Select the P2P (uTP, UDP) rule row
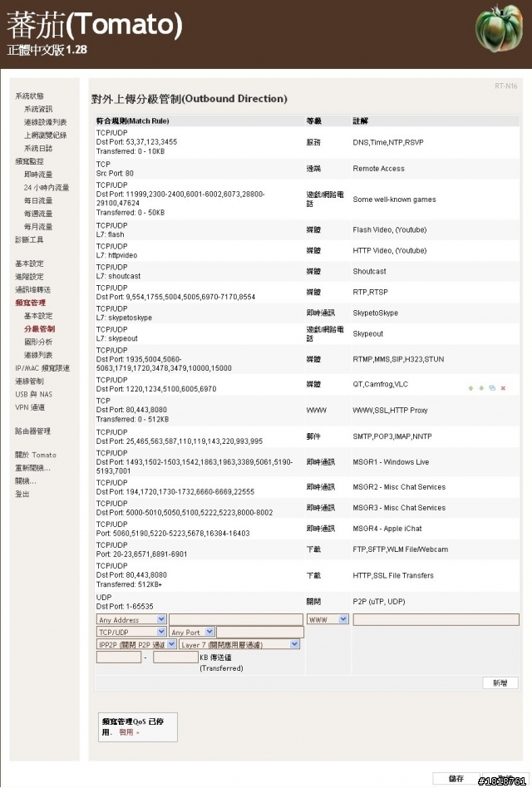 pos(307,602)
